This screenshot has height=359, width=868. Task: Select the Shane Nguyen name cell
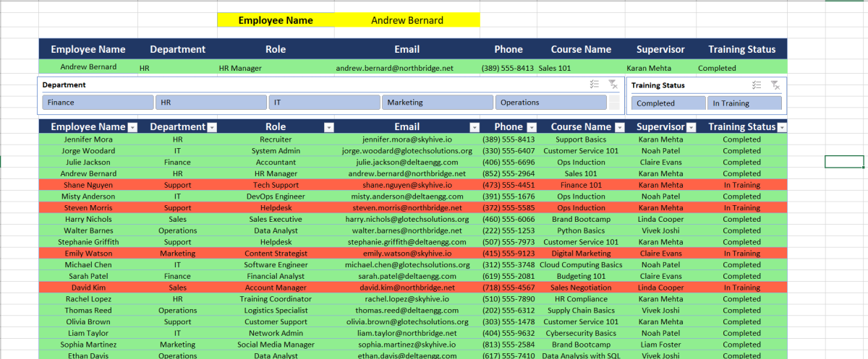[88, 185]
